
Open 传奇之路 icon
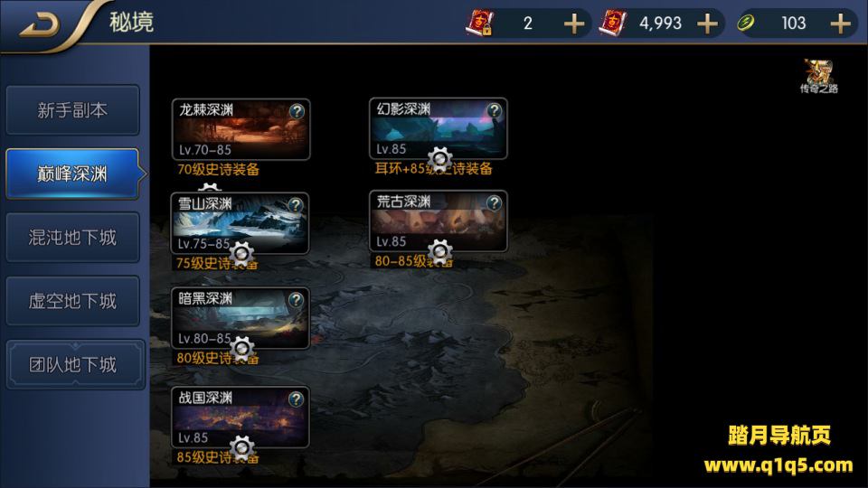tap(819, 76)
